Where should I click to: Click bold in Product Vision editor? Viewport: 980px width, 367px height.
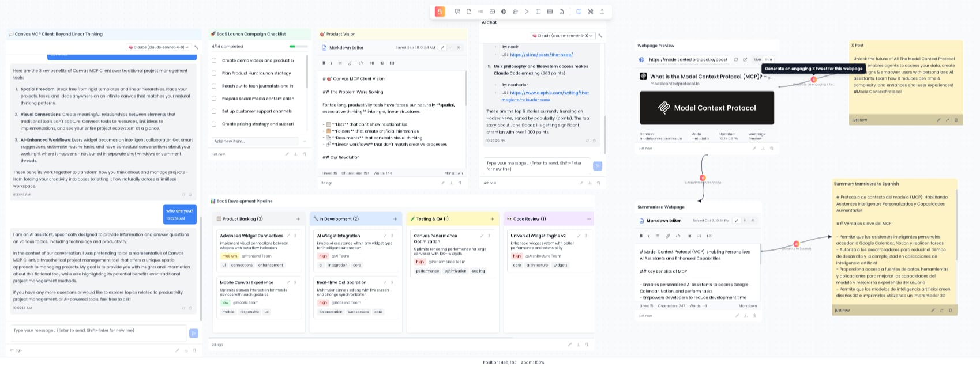pyautogui.click(x=324, y=63)
